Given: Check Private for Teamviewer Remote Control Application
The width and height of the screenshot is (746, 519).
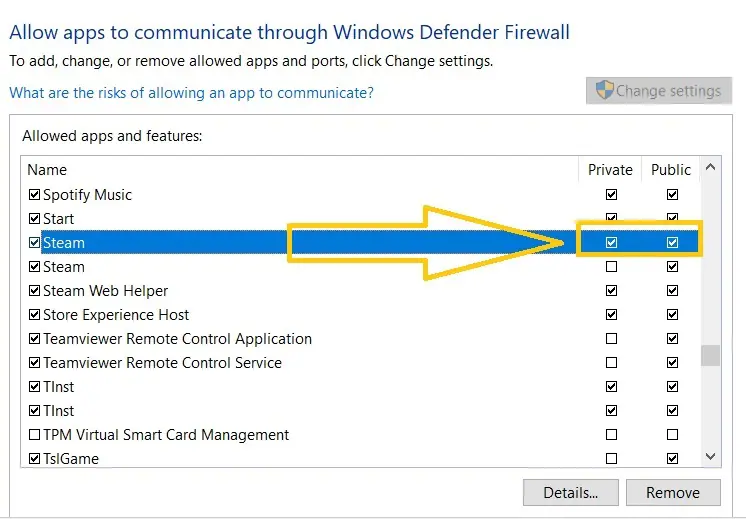Looking at the screenshot, I should (611, 338).
